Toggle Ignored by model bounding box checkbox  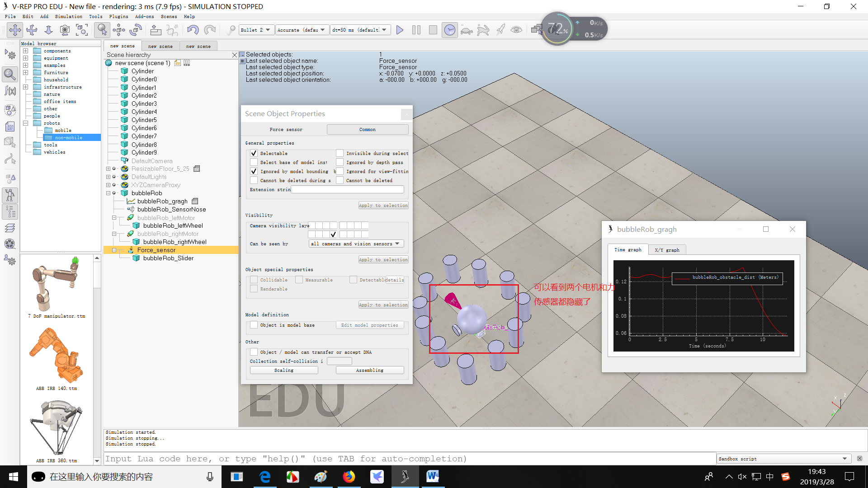[254, 171]
